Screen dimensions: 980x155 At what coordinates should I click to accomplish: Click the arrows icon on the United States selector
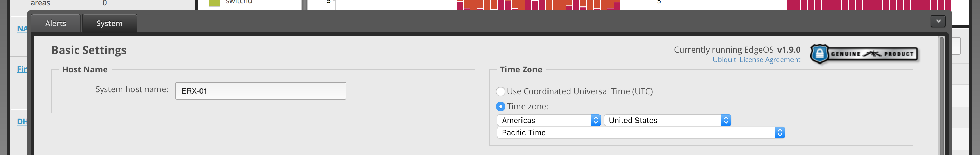coord(726,121)
